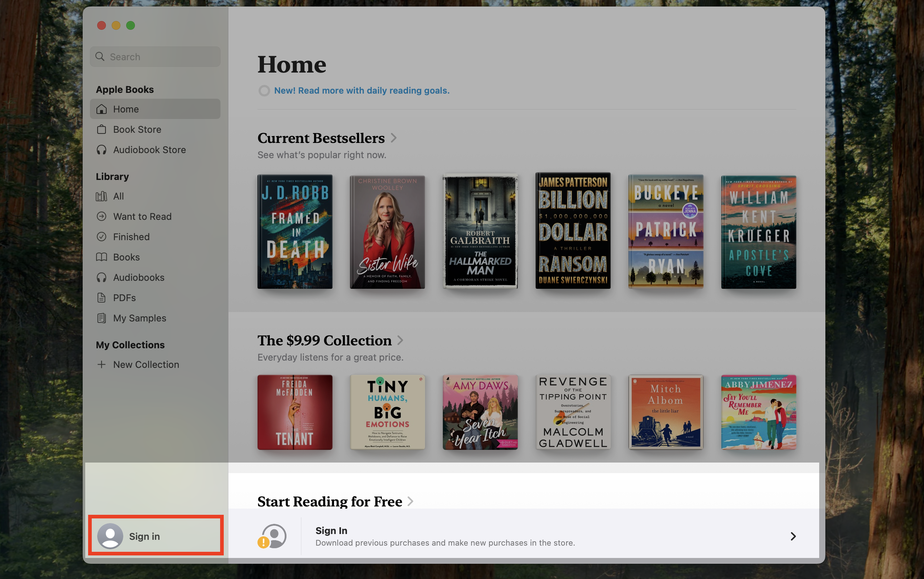Click the Book Store bag icon
Viewport: 924px width, 579px height.
click(x=102, y=130)
